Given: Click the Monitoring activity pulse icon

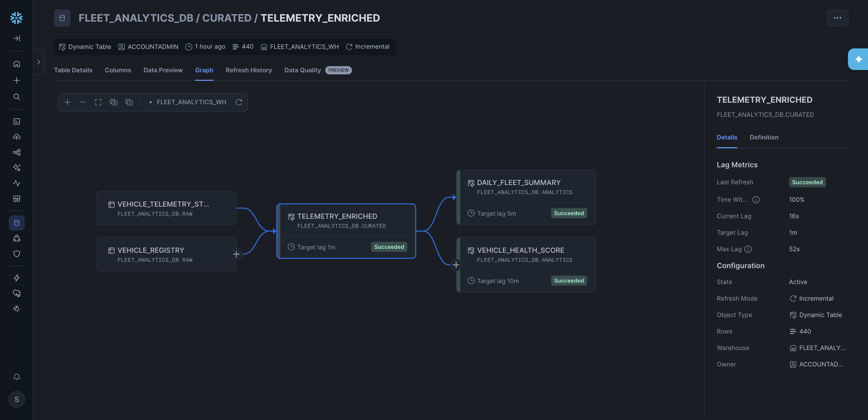Looking at the screenshot, I should coord(16,183).
